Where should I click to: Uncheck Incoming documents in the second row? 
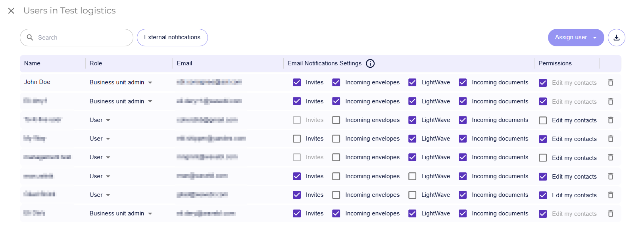click(x=463, y=101)
